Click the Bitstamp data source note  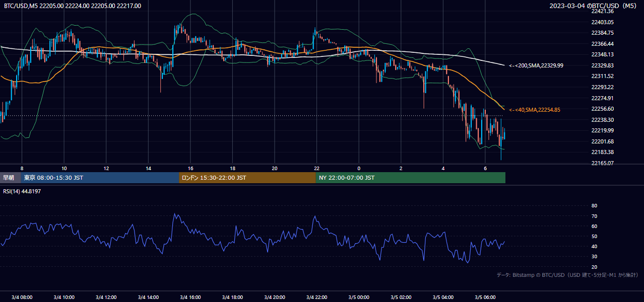(x=567, y=275)
